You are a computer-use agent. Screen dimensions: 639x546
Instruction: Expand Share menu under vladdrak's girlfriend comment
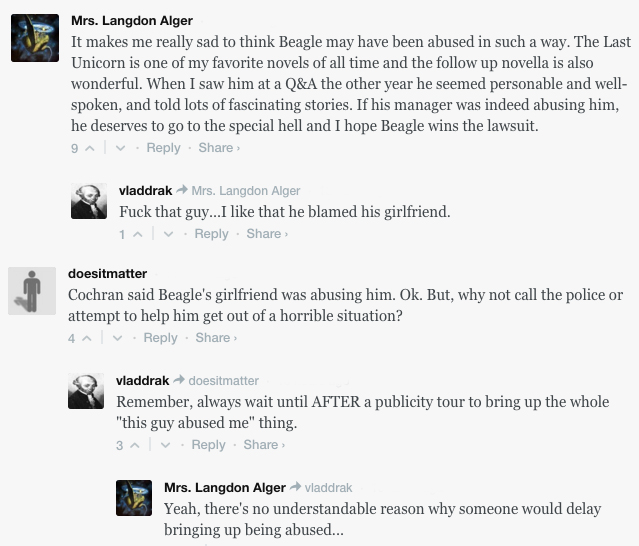(267, 233)
